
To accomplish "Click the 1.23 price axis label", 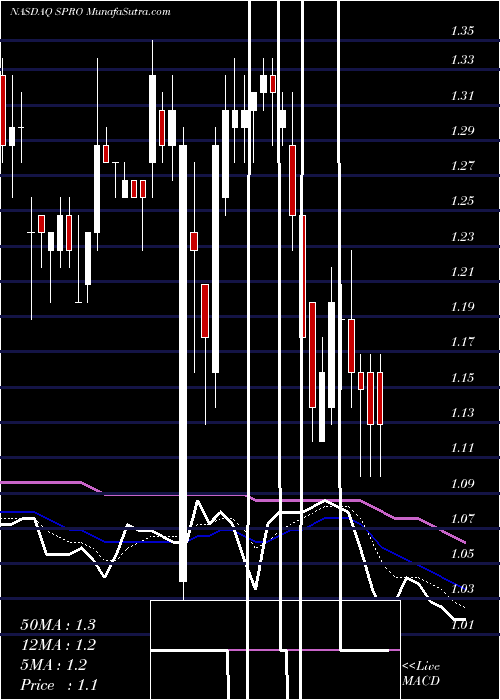I will [462, 237].
